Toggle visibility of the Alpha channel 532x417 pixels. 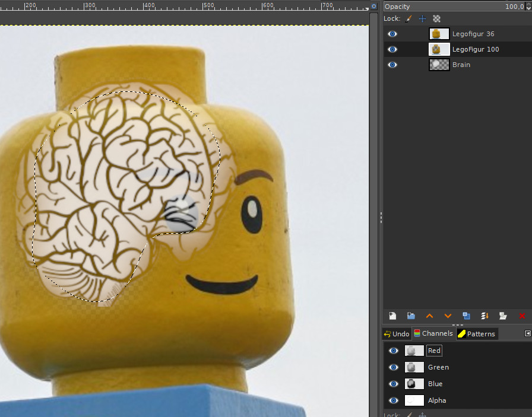(x=394, y=400)
